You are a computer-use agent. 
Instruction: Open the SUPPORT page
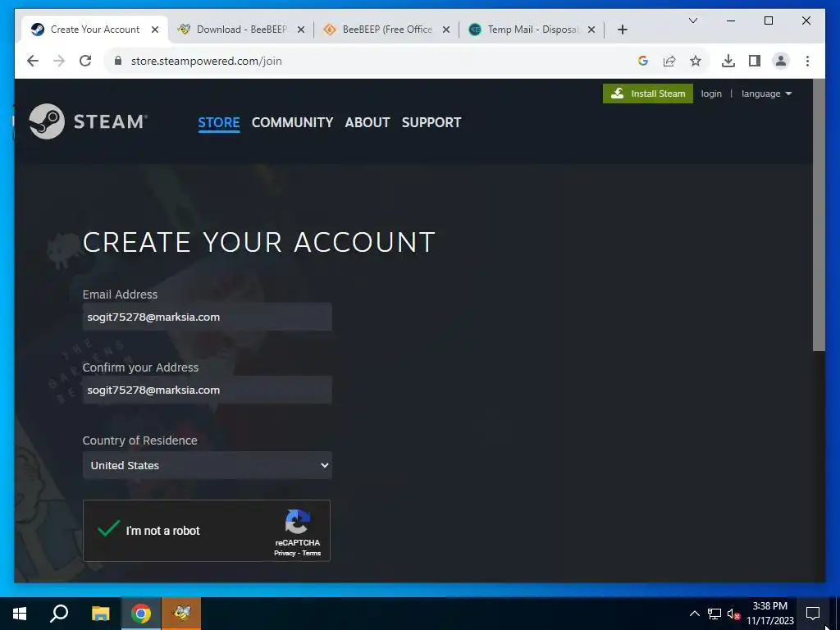[431, 123]
